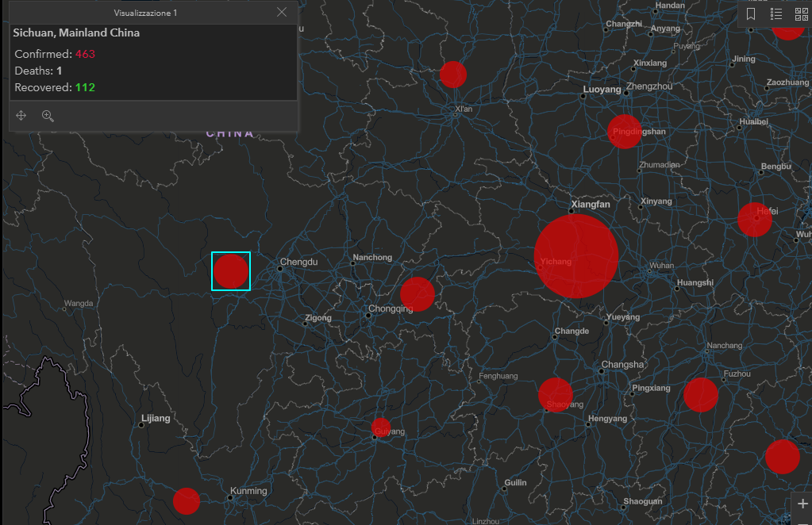
Task: Click the Fenghuang label
Action: (x=498, y=376)
